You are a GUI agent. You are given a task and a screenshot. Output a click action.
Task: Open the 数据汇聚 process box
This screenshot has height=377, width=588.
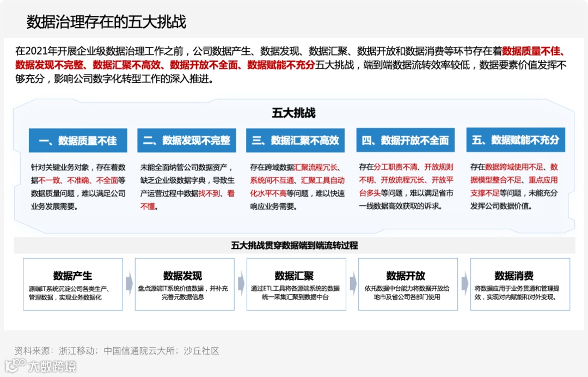[296, 284]
